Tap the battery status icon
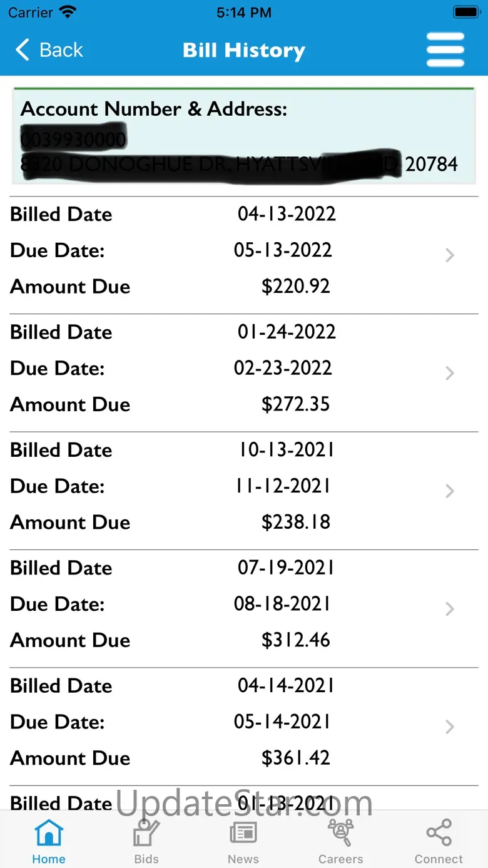This screenshot has height=868, width=488. (x=466, y=12)
